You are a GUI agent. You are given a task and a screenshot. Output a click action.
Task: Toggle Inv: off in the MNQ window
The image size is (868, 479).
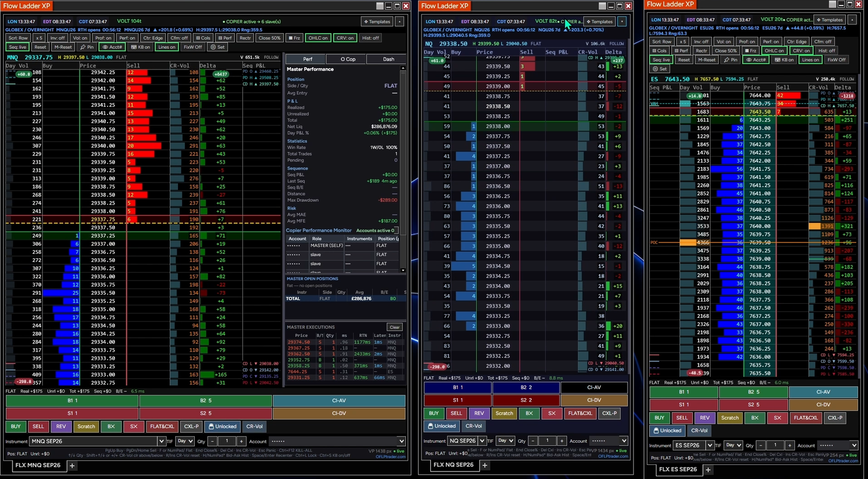coord(58,38)
